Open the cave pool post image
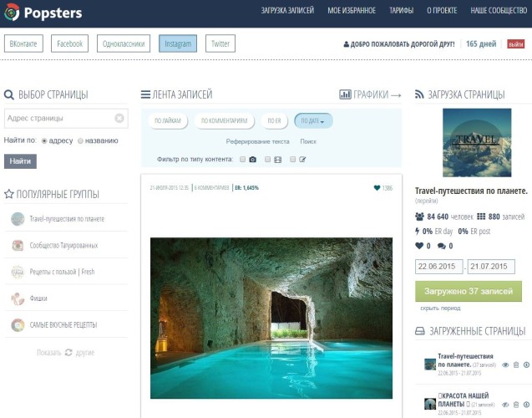Image resolution: width=532 pixels, height=418 pixels. [x=271, y=318]
